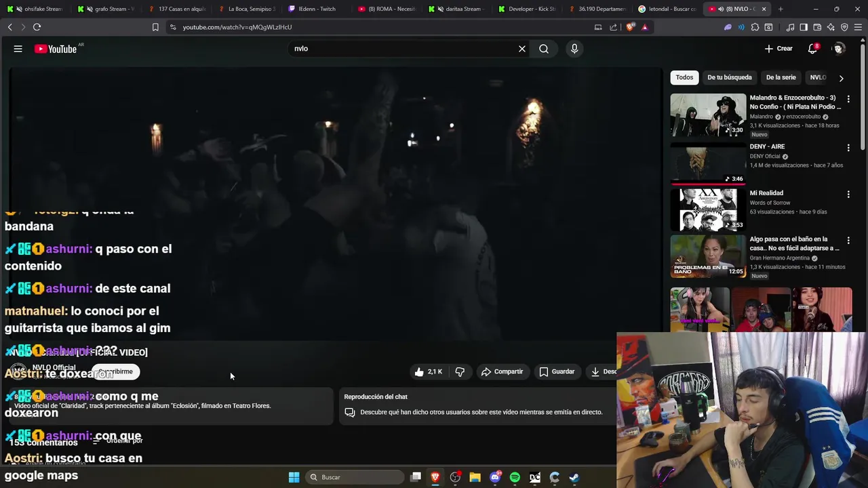Clear the nvlo search text with X
The width and height of the screenshot is (868, 488).
point(522,49)
